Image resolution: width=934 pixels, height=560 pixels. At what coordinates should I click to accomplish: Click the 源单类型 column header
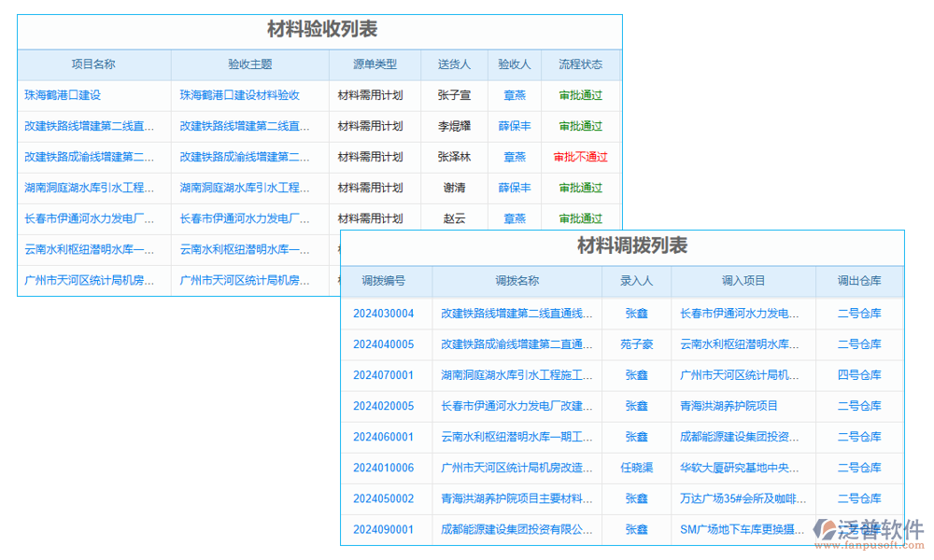[374, 64]
